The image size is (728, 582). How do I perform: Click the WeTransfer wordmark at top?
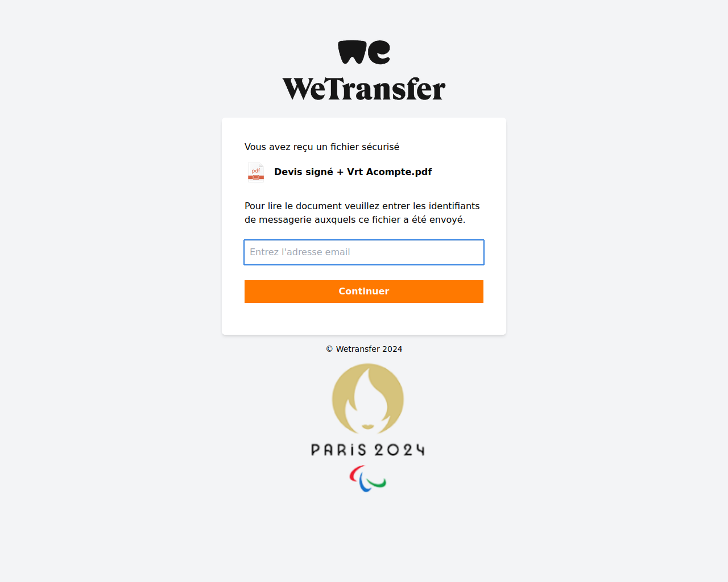click(x=364, y=89)
